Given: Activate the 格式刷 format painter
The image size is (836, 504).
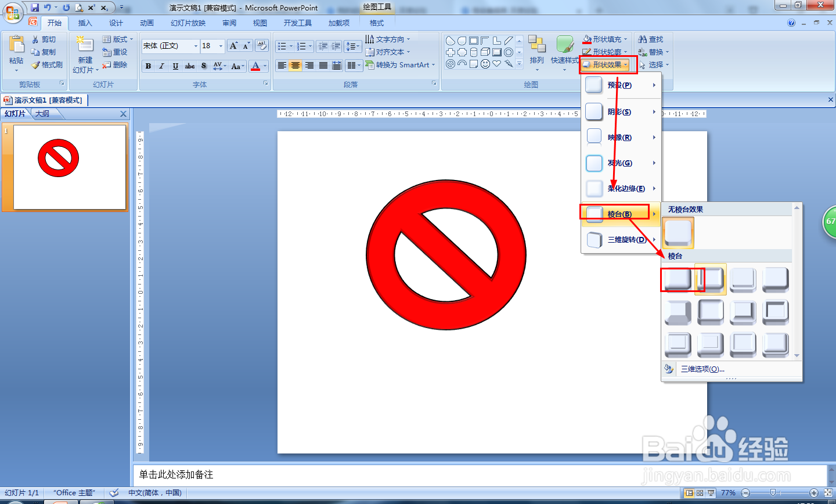Looking at the screenshot, I should click(x=47, y=65).
